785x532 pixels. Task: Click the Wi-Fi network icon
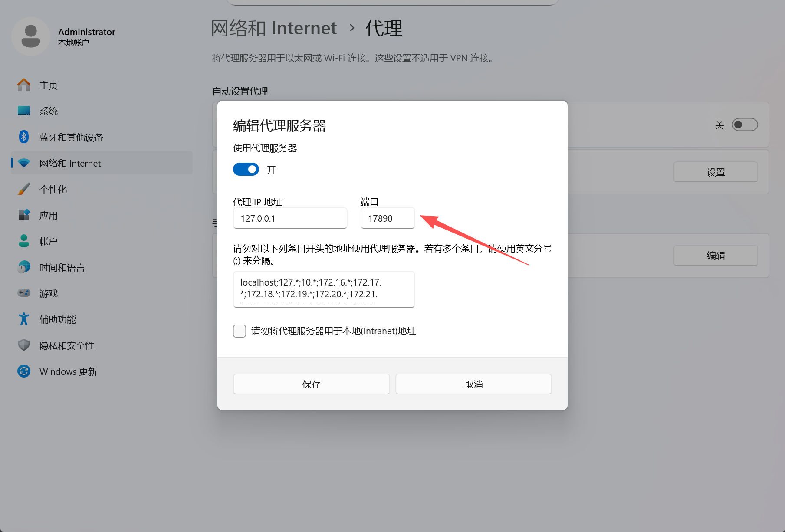point(24,163)
